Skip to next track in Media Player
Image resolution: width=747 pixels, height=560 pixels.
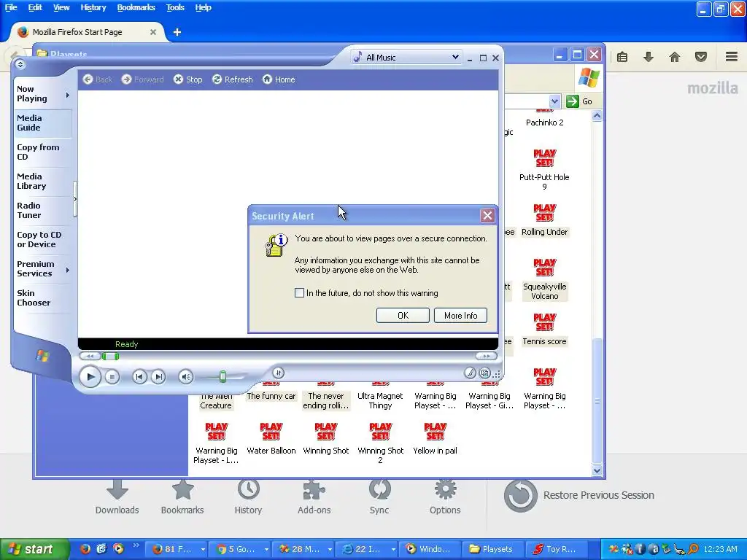(158, 377)
